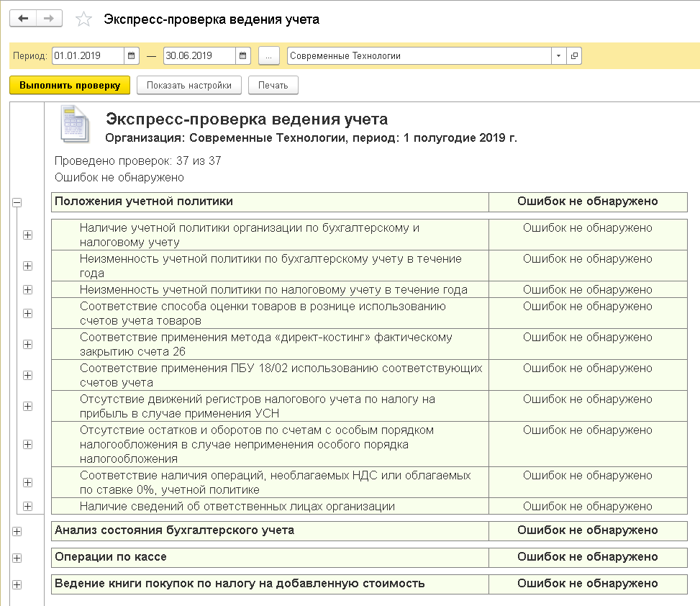Expand 'Анализ состояния бухгалтерского учета' section
The width and height of the screenshot is (700, 606).
pyautogui.click(x=17, y=532)
